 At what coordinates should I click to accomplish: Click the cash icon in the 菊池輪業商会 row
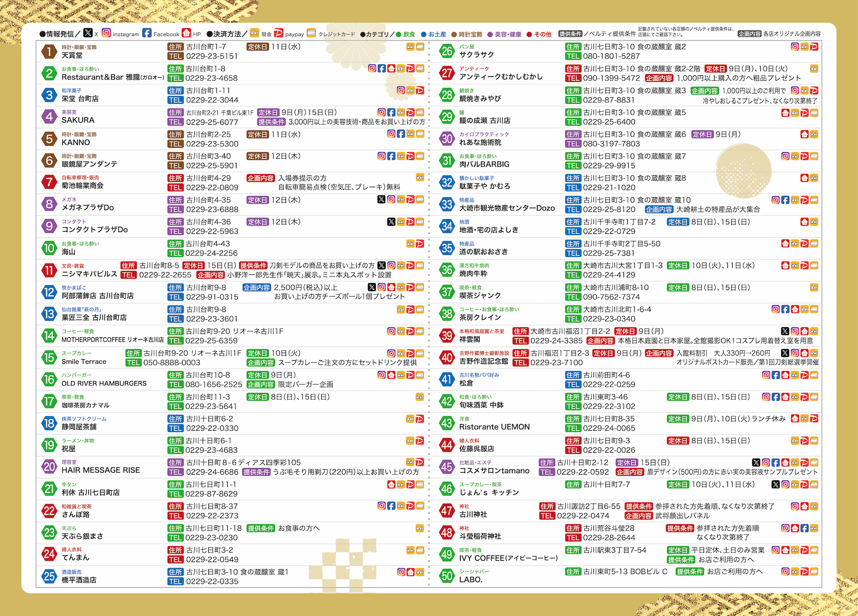420,178
